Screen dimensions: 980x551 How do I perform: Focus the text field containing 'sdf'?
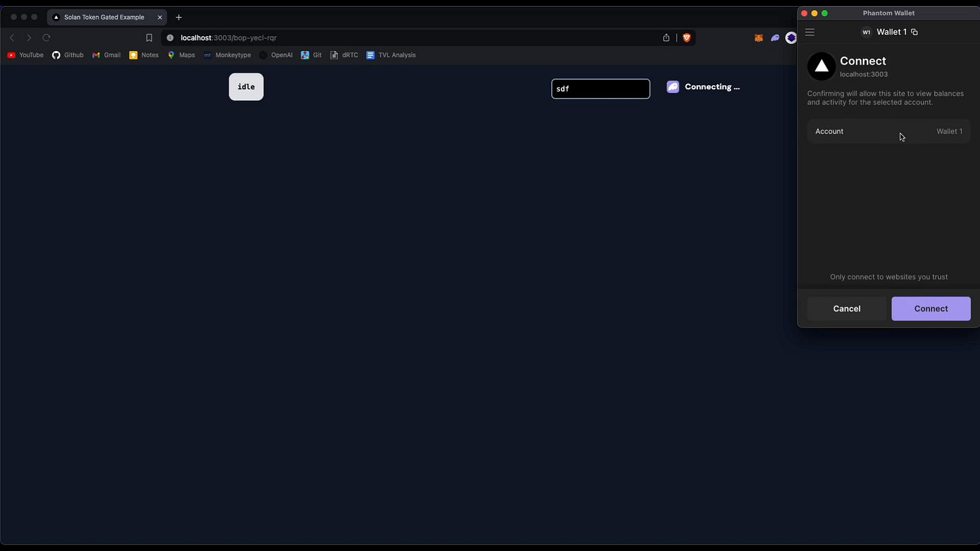[x=600, y=89]
